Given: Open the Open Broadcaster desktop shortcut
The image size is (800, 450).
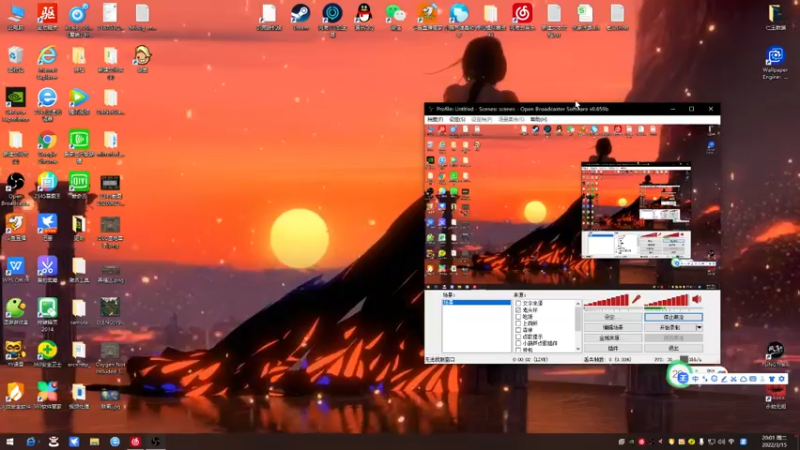Looking at the screenshot, I should [x=16, y=189].
